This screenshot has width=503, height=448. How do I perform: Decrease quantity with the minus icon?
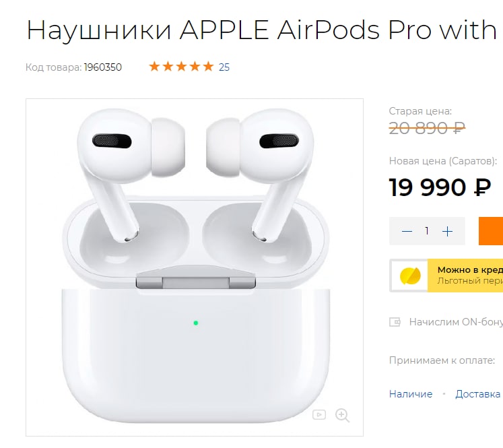tap(407, 231)
